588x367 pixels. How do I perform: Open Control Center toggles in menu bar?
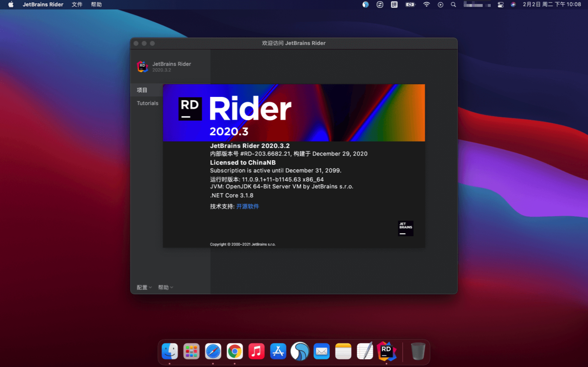pos(501,5)
